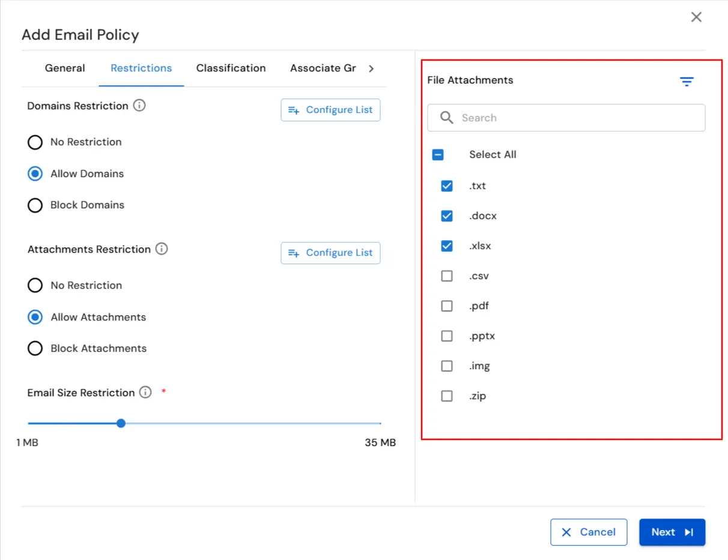Cancel the Add Email Policy dialog
This screenshot has height=560, width=728.
589,532
